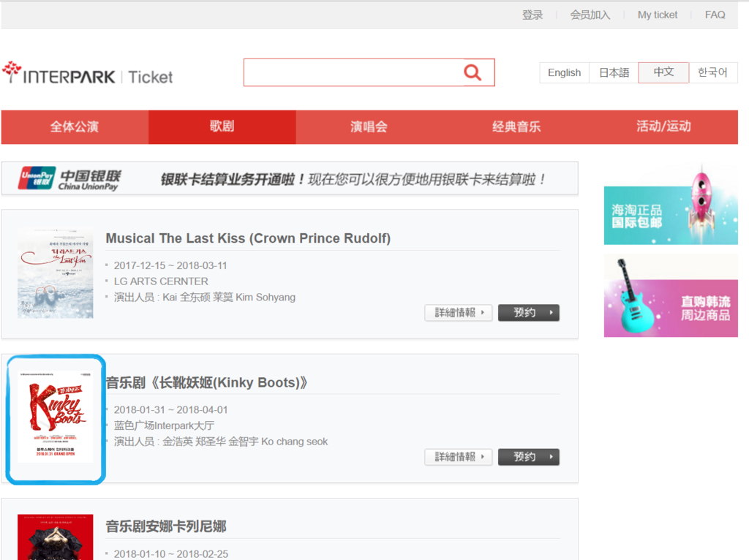Select the 经典音乐 tab
This screenshot has height=560, width=749.
516,127
